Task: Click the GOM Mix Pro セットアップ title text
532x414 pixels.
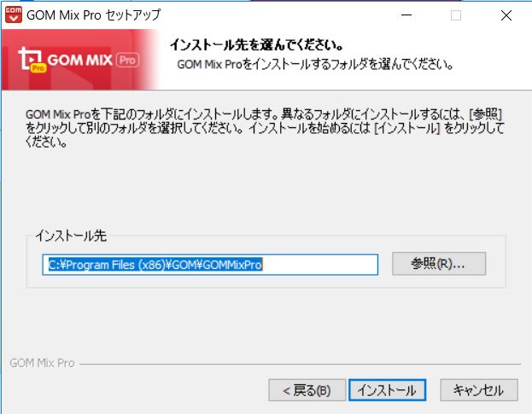Action: pos(94,15)
